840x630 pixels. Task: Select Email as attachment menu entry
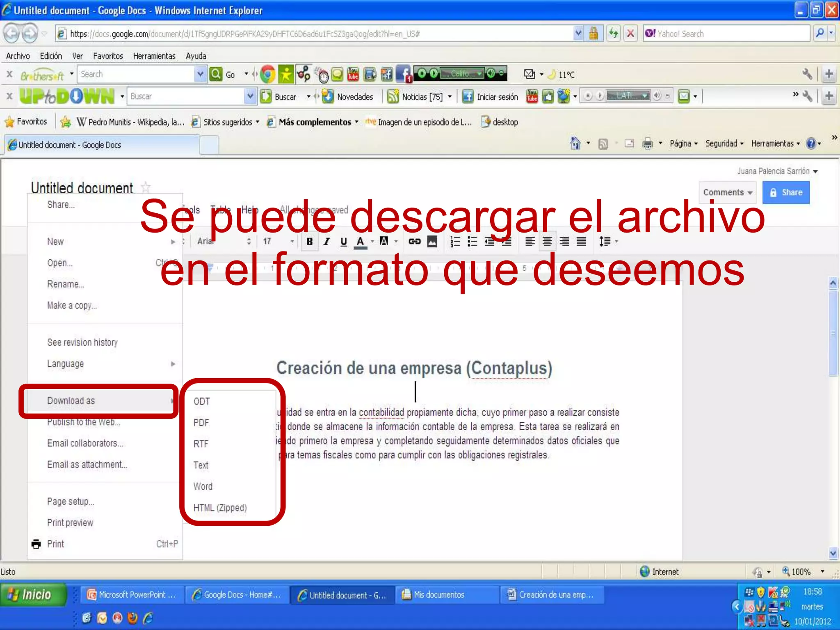point(87,465)
